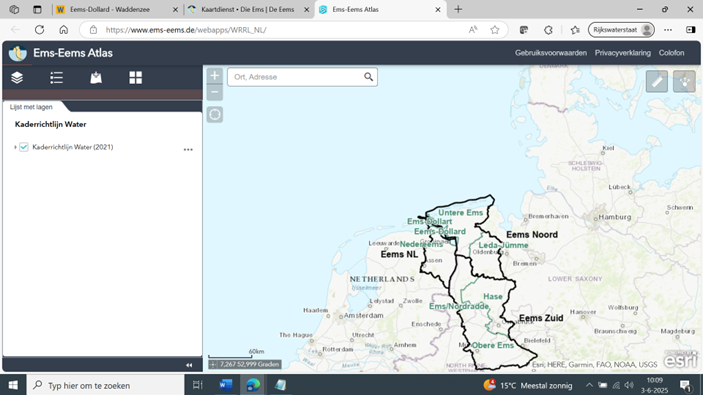
Task: Collapse the side panel with double arrows
Action: coord(189,365)
